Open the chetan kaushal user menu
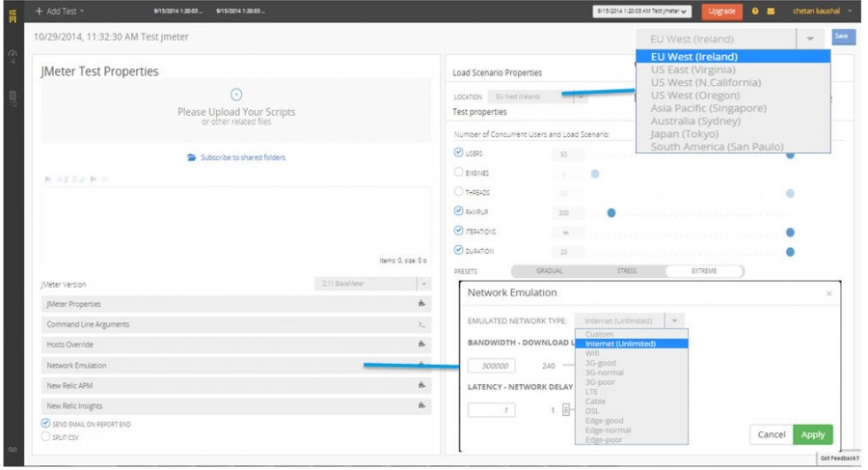This screenshot has width=868, height=470. [822, 11]
